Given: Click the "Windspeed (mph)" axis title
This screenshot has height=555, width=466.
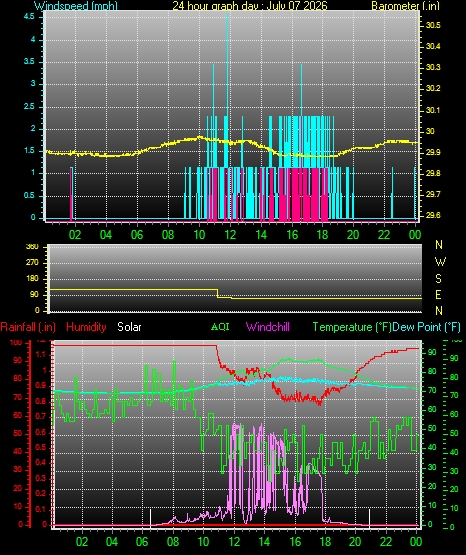Looking at the screenshot, I should [x=76, y=6].
